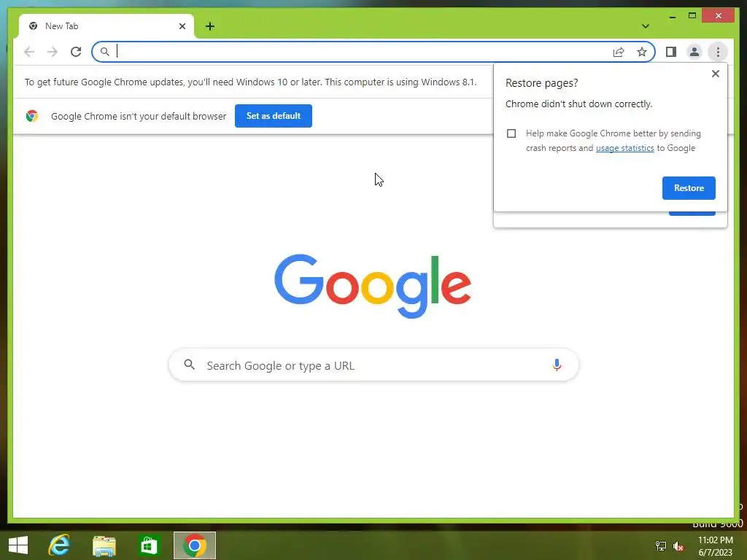747x560 pixels.
Task: Click the Chrome taskbar icon
Action: (x=194, y=545)
